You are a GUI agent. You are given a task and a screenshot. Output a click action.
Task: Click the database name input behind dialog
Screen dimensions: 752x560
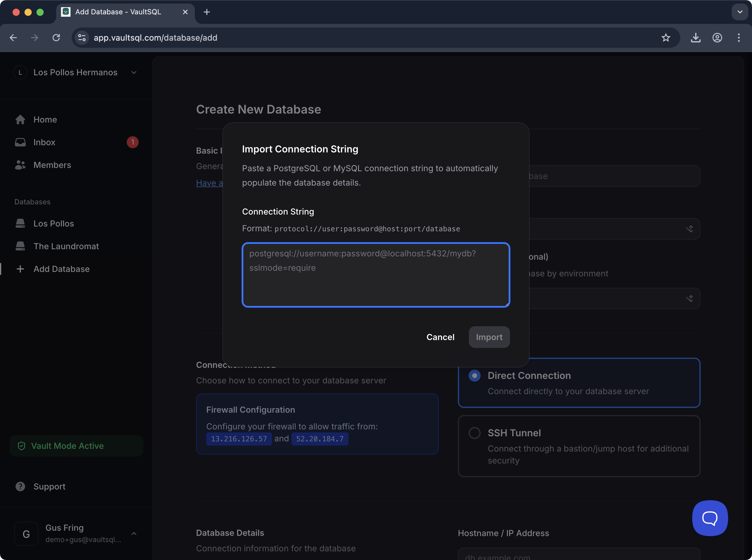click(x=614, y=176)
